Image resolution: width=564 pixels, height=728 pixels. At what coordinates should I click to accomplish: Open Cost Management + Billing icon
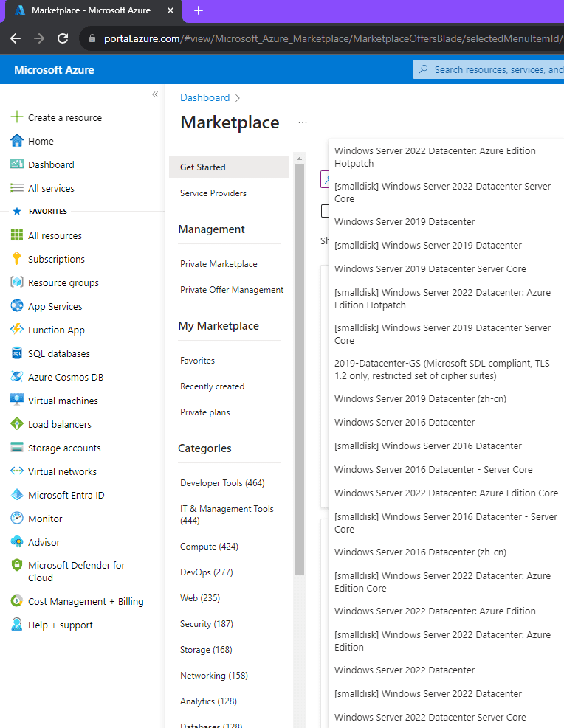coord(17,601)
